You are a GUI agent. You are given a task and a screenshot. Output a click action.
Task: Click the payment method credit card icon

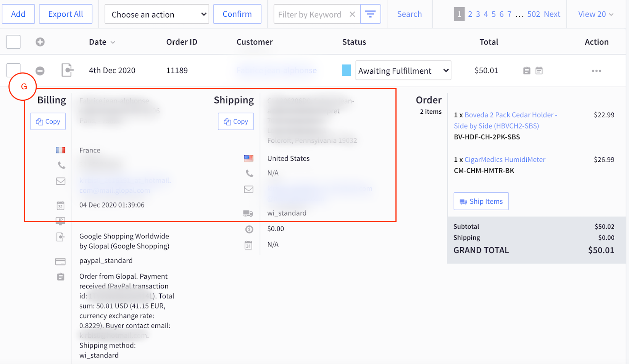point(60,262)
